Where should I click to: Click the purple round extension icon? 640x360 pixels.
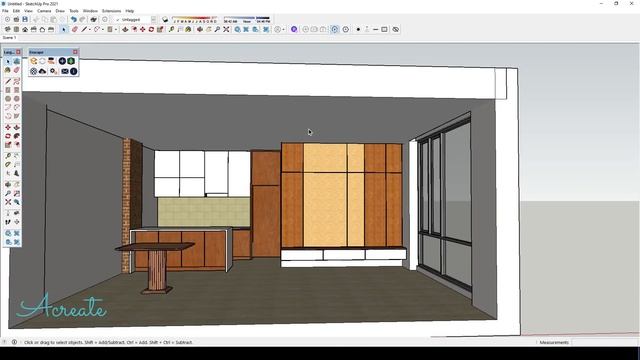[x=294, y=29]
